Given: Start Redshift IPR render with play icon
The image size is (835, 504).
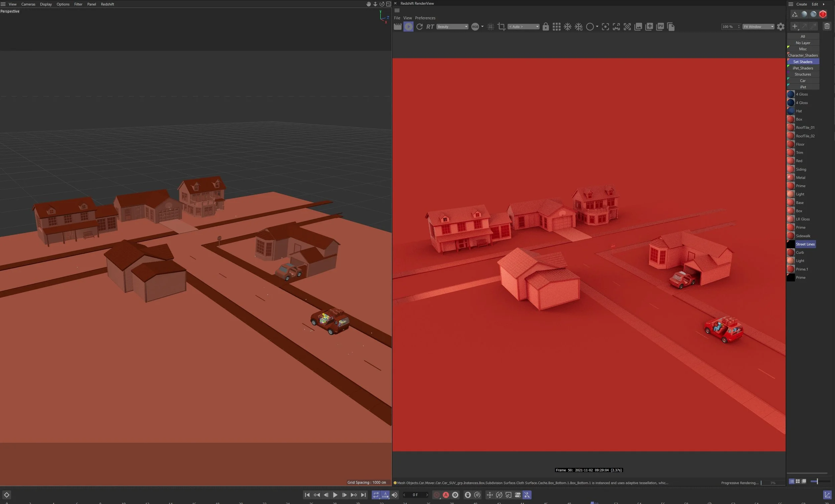Looking at the screenshot, I should pyautogui.click(x=408, y=26).
